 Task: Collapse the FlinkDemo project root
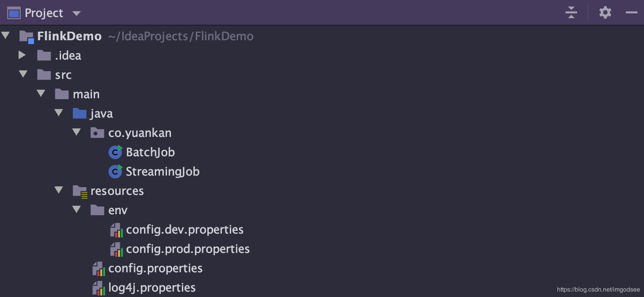coord(5,36)
